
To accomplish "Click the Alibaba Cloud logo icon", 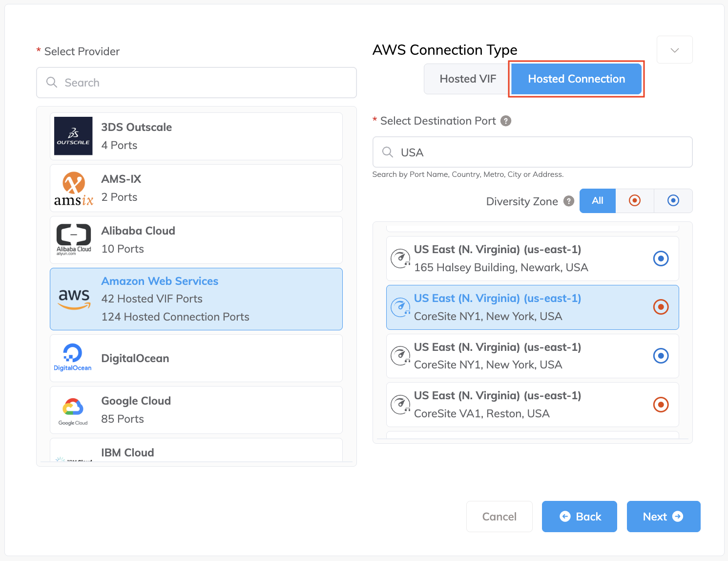I will click(73, 239).
